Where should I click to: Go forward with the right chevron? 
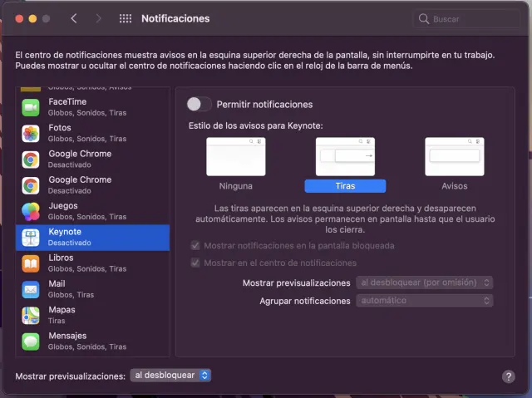pyautogui.click(x=98, y=18)
